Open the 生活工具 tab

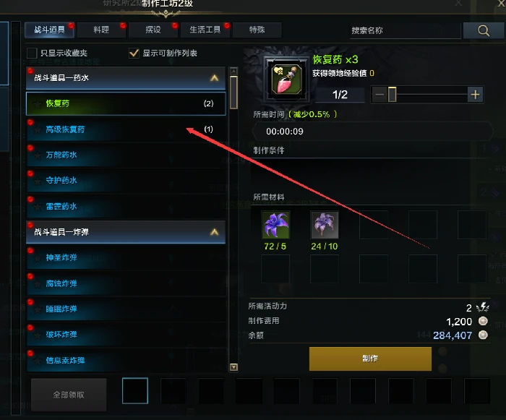tap(205, 30)
